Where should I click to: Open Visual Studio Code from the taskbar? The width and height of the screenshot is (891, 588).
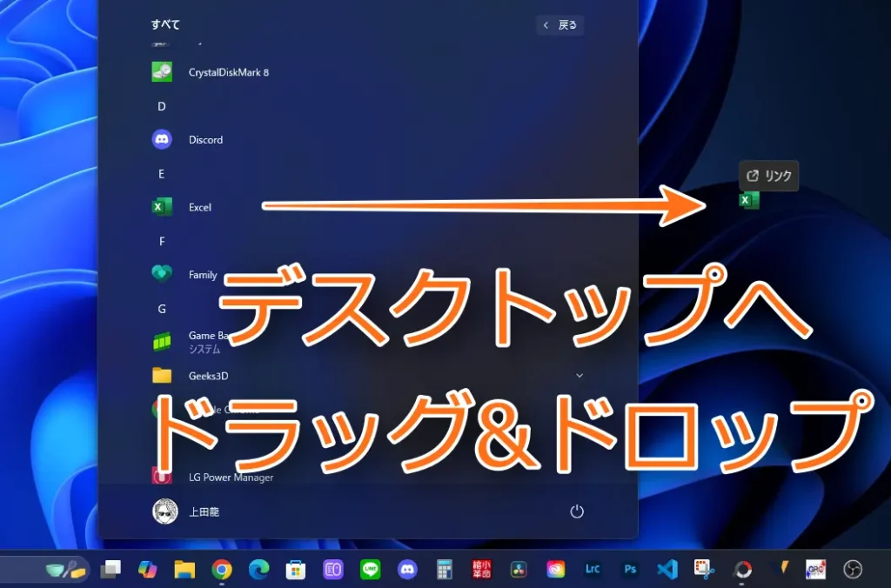click(x=667, y=569)
